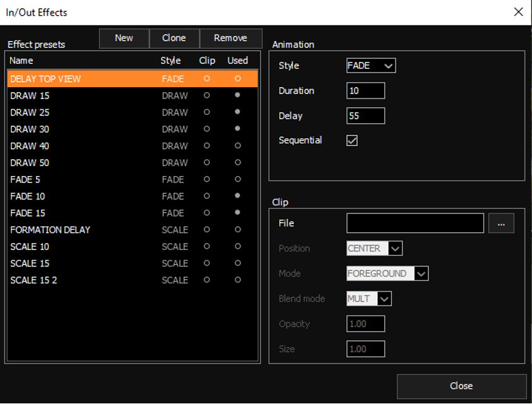
Task: Toggle the Sequential checkbox
Action: coord(352,140)
